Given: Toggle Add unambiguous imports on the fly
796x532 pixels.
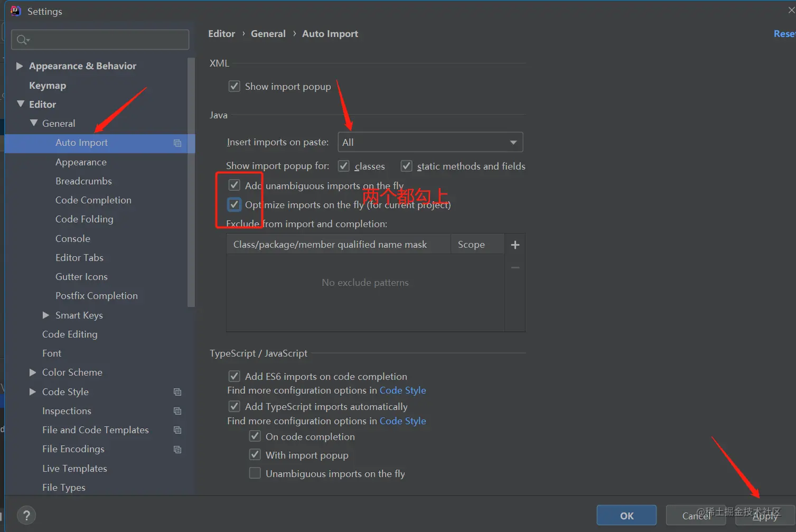Looking at the screenshot, I should (x=234, y=185).
